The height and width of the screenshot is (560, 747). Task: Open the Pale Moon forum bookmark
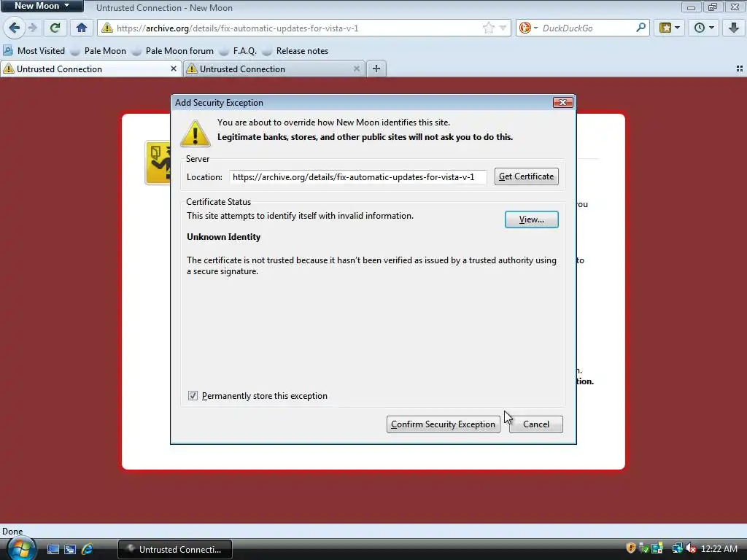(x=173, y=51)
